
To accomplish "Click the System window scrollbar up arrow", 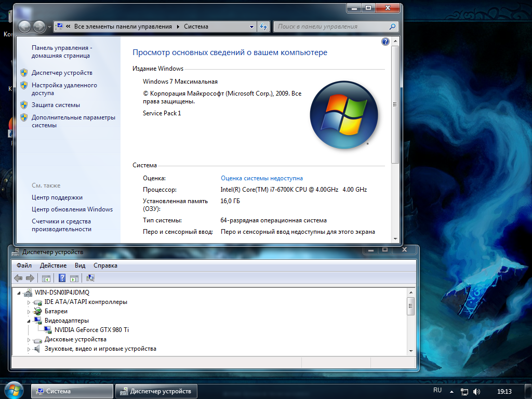I will click(395, 42).
